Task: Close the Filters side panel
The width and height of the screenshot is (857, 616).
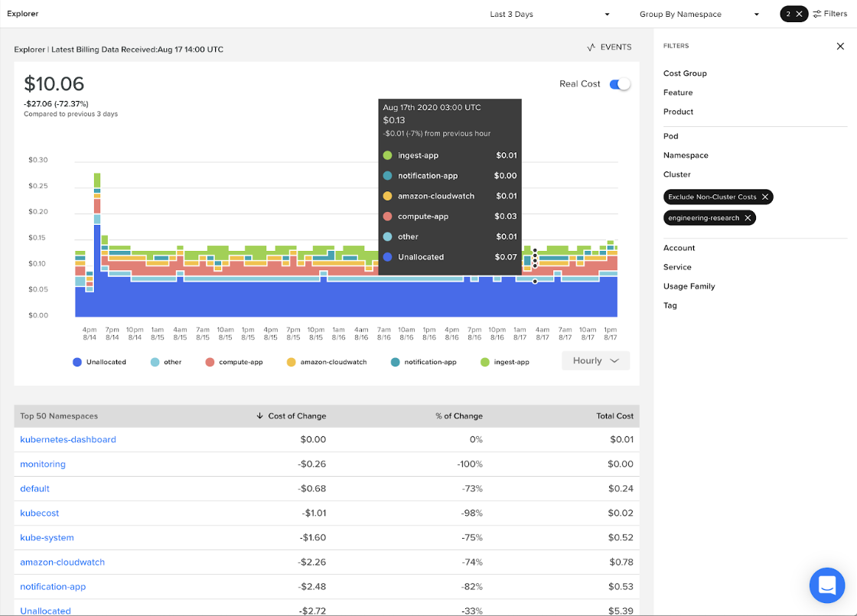Action: coord(839,45)
